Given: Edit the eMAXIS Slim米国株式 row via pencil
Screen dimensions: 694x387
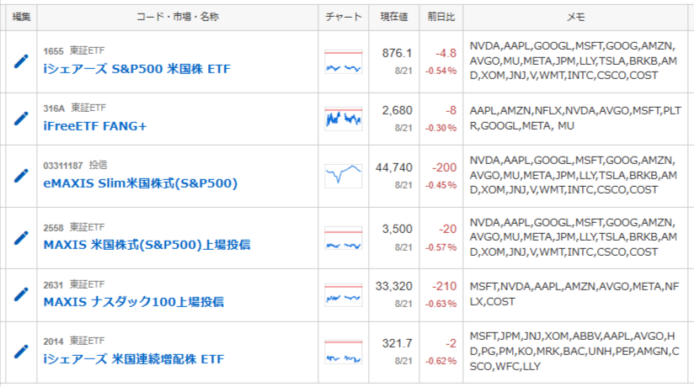Looking at the screenshot, I should click(21, 176).
